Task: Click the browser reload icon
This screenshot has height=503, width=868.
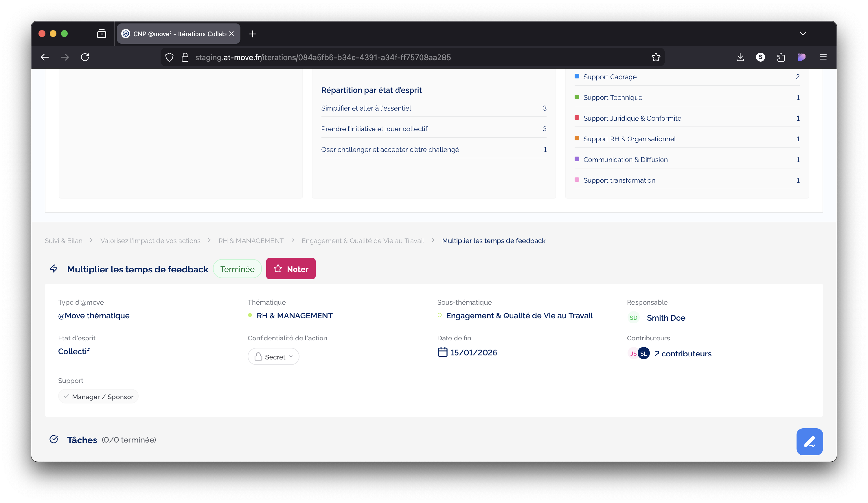Action: coord(85,57)
